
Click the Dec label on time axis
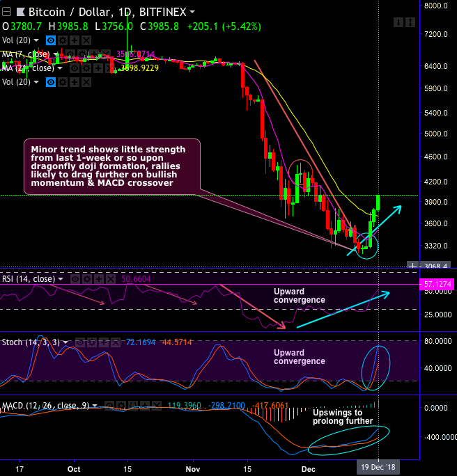[x=309, y=469]
